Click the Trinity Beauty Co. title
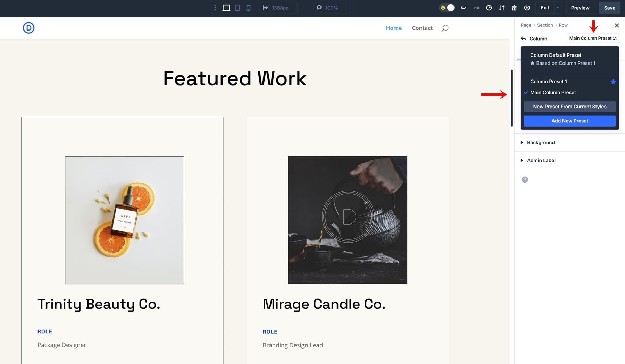This screenshot has width=625, height=364. [x=99, y=304]
